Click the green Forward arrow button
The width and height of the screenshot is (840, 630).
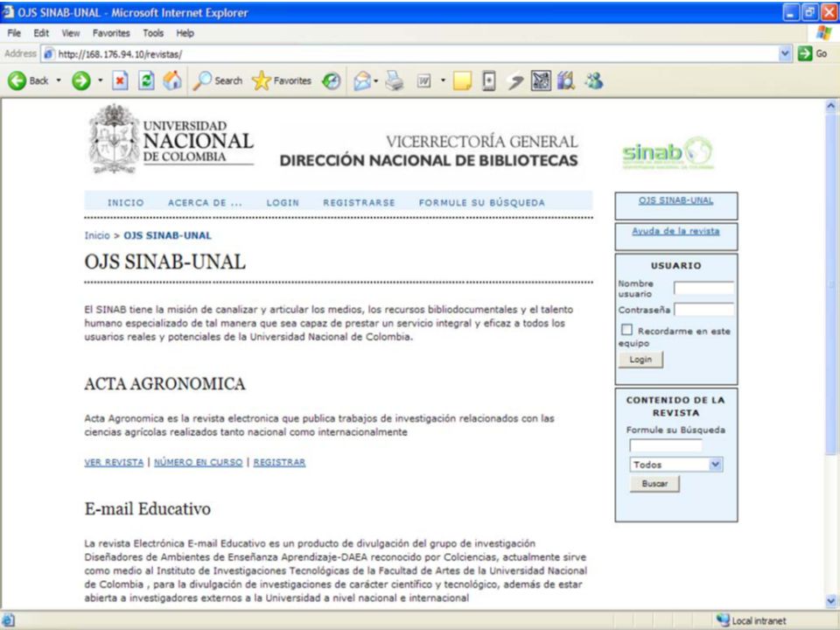click(x=81, y=80)
